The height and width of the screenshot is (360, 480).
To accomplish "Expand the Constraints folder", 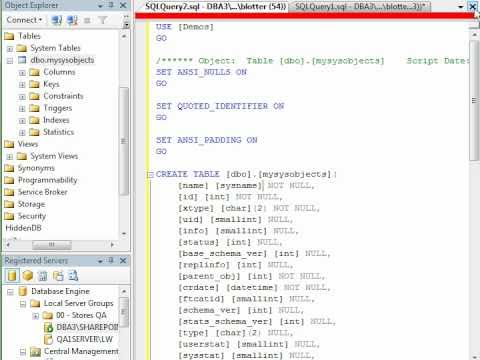I will click(22, 97).
